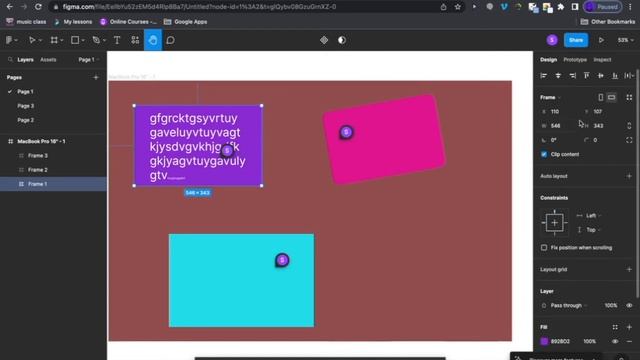Add a new page with plus icon

[x=96, y=77]
